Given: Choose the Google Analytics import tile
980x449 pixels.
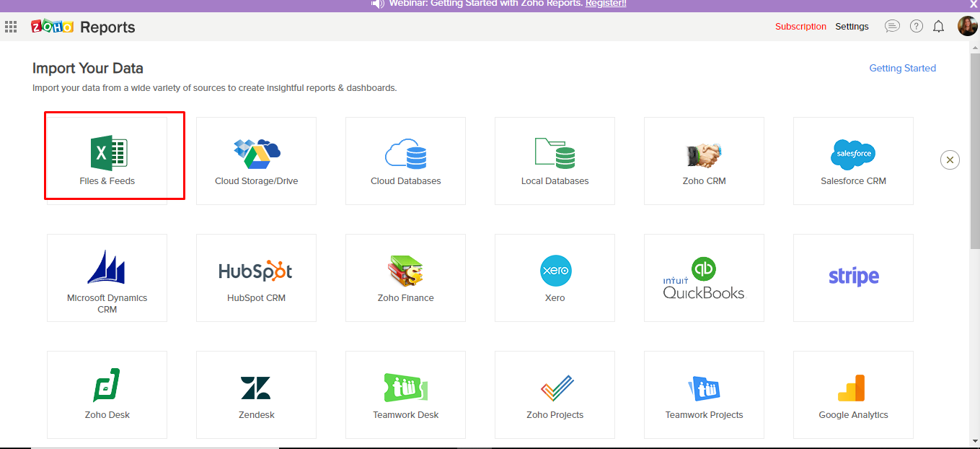Looking at the screenshot, I should click(x=853, y=395).
